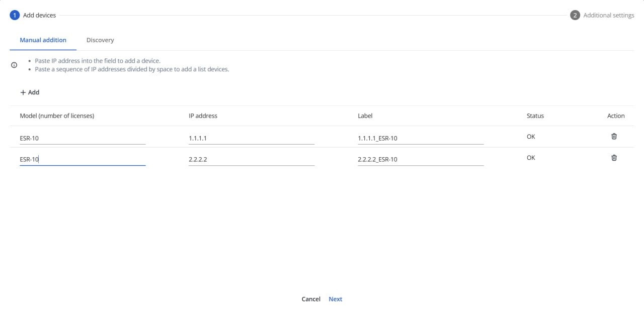Click step 1 circle Add devices

tap(15, 15)
